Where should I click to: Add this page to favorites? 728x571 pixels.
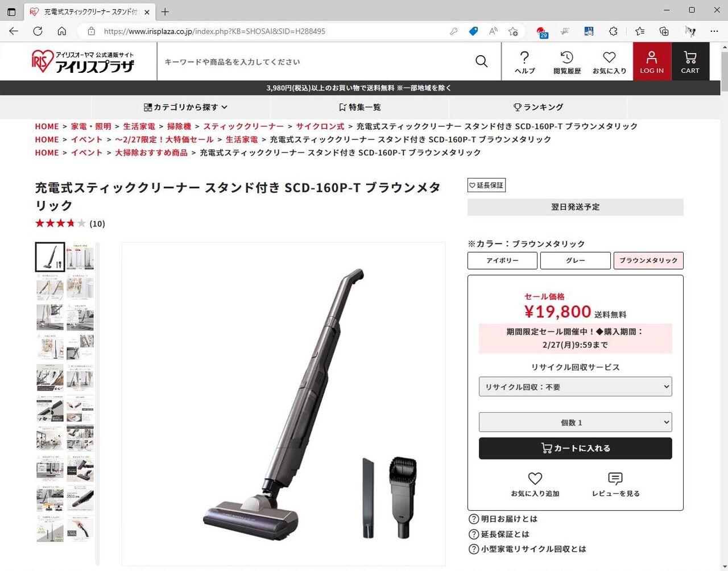513,31
